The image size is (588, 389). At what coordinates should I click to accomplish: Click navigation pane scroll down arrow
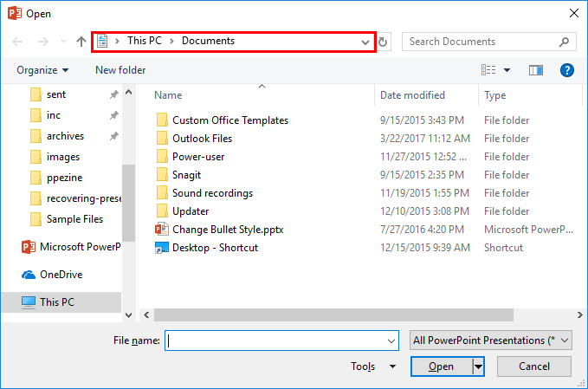(129, 315)
